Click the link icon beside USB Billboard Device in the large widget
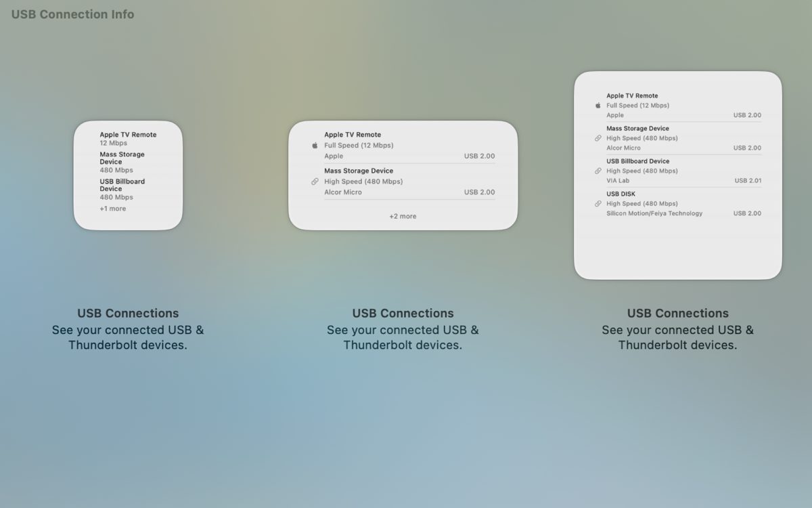The height and width of the screenshot is (508, 812). click(x=597, y=171)
